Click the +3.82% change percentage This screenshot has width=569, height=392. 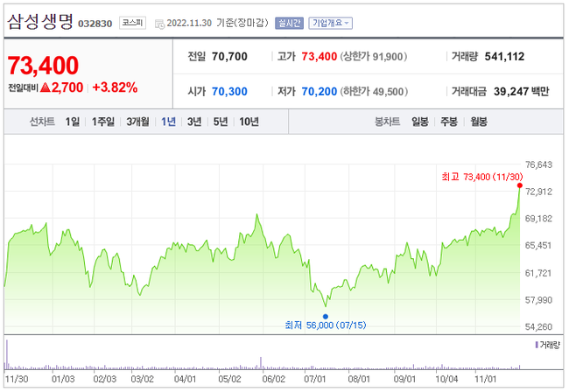click(x=115, y=87)
